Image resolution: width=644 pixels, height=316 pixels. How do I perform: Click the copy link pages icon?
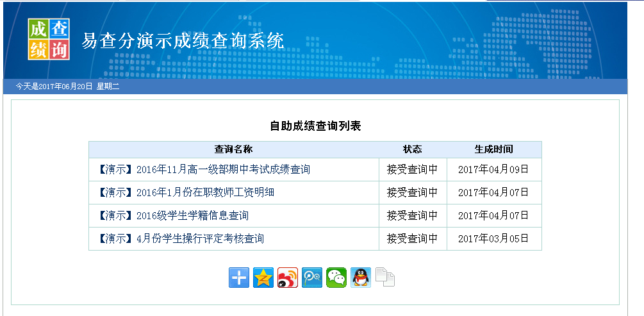385,277
